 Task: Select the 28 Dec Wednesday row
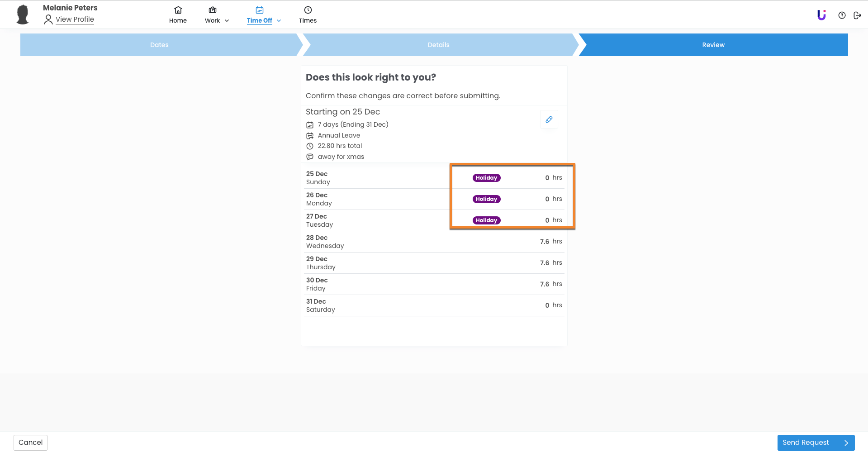tap(434, 242)
